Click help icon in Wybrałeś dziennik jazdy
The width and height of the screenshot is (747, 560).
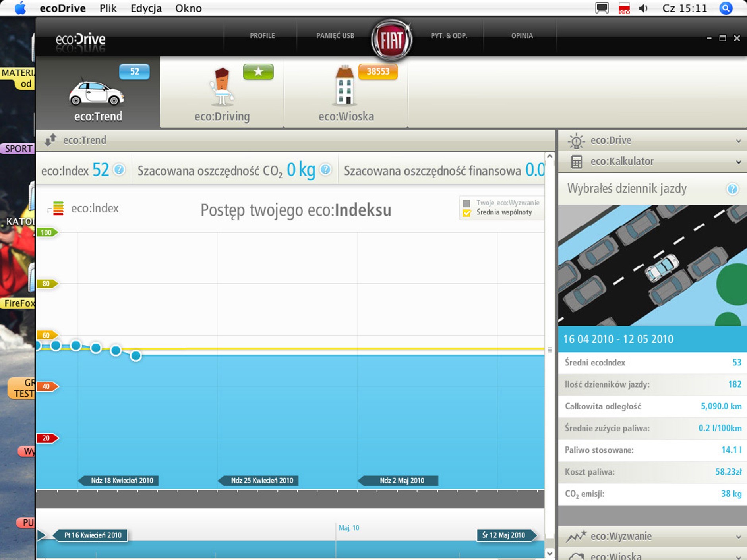(x=732, y=189)
